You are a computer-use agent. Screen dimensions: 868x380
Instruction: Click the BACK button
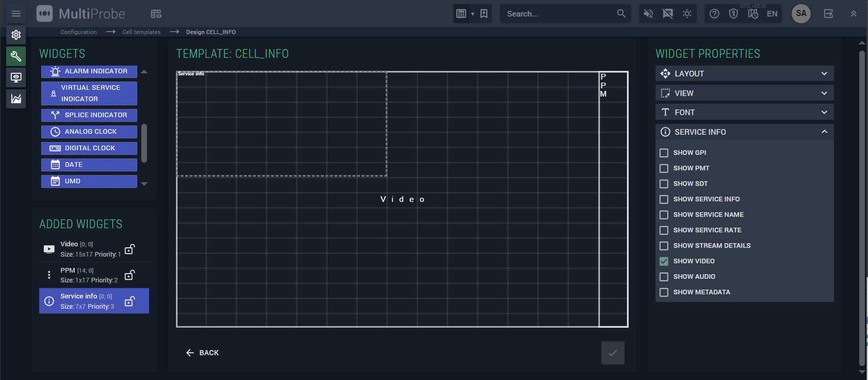202,353
